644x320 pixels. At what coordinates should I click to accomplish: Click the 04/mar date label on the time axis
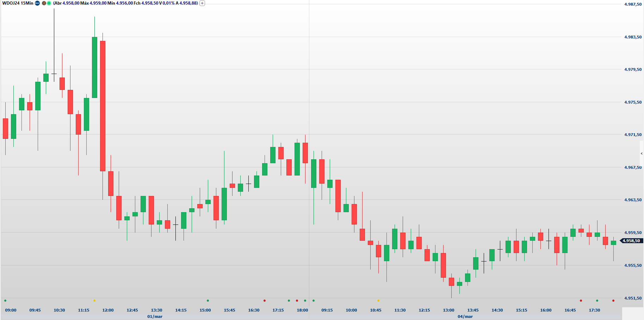point(465,316)
